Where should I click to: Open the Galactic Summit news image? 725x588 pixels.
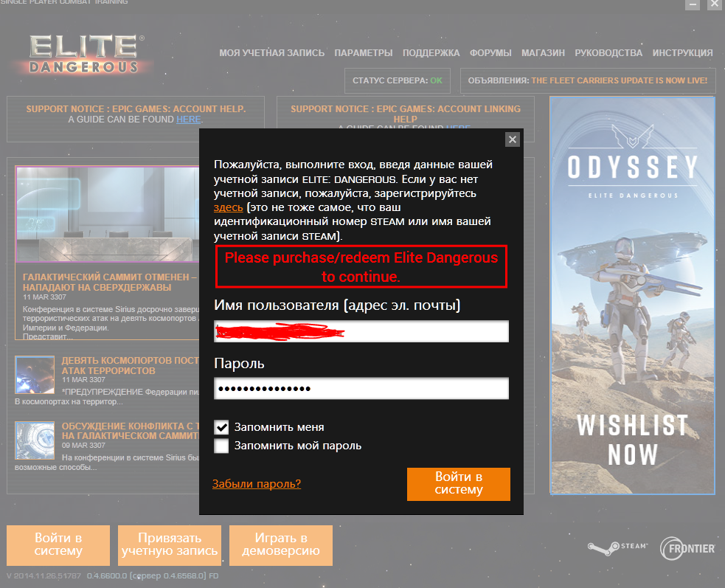point(107,214)
